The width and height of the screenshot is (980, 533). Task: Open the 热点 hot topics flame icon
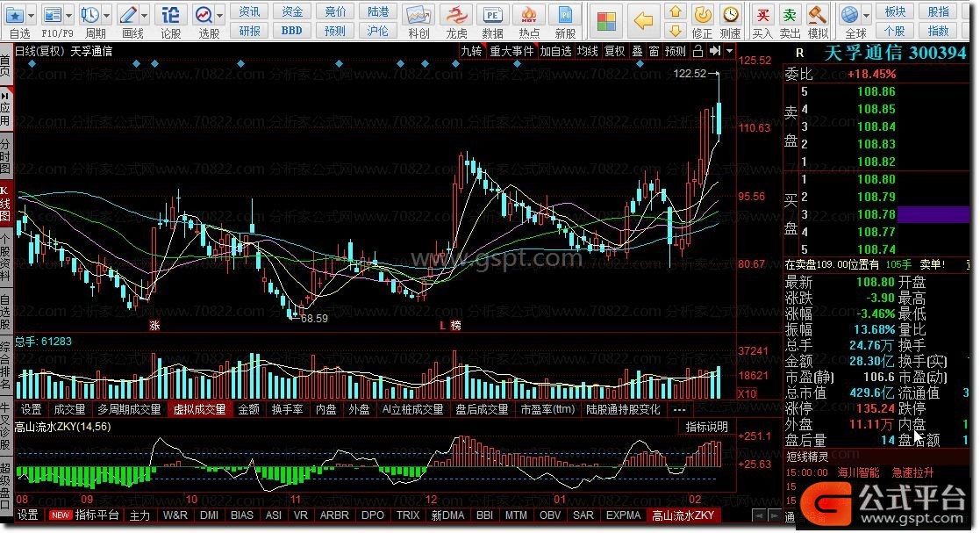pyautogui.click(x=529, y=14)
